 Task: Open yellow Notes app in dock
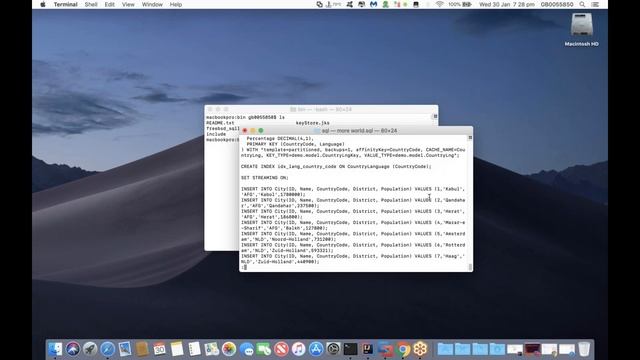tap(177, 349)
